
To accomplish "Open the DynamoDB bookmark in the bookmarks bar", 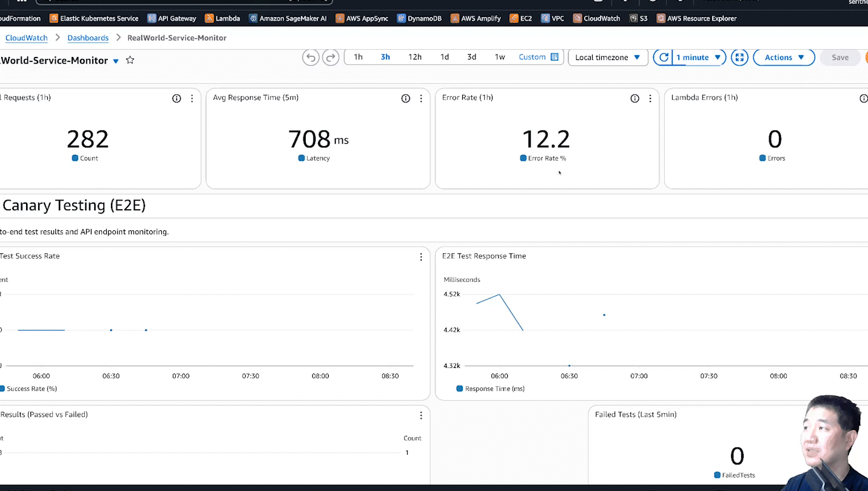I will [419, 18].
